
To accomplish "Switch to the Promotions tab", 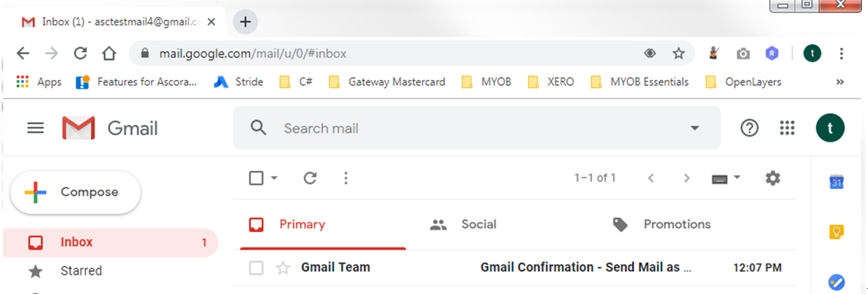I will pos(661,225).
